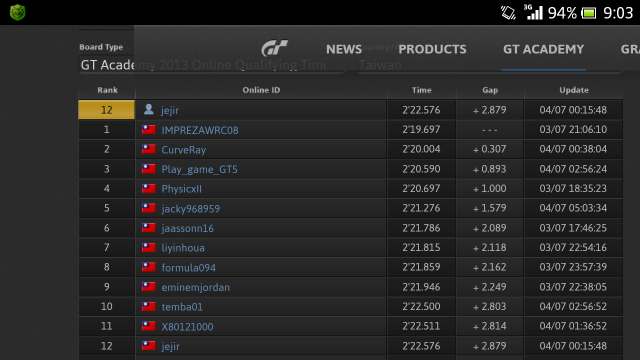Click Taiwan flag beside jaassonn16
This screenshot has height=360, width=640.
pyautogui.click(x=149, y=228)
